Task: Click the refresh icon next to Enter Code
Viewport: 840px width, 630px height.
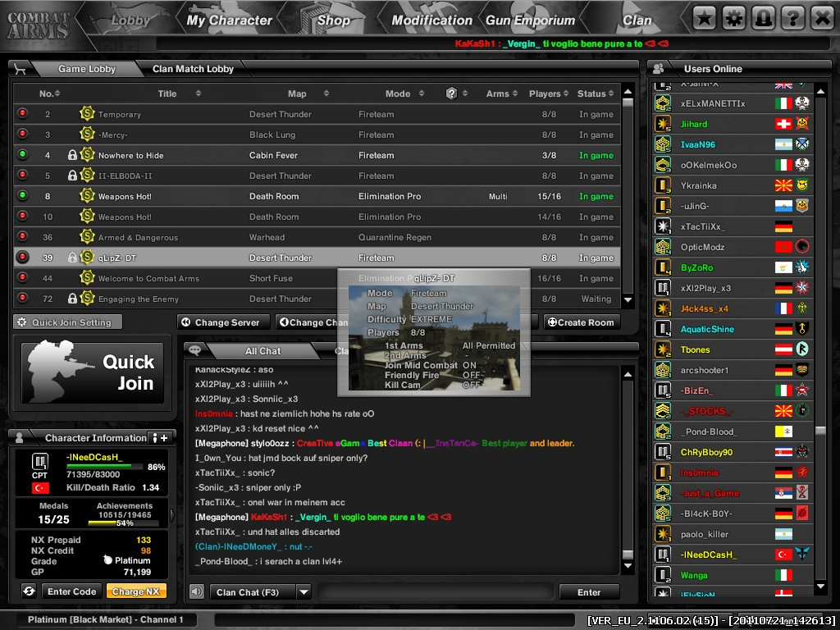Action: coord(29,591)
